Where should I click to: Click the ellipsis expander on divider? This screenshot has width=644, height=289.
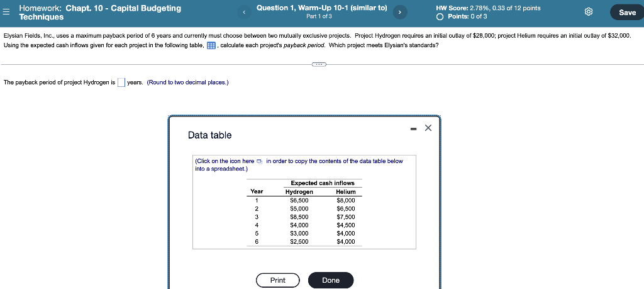coord(319,64)
